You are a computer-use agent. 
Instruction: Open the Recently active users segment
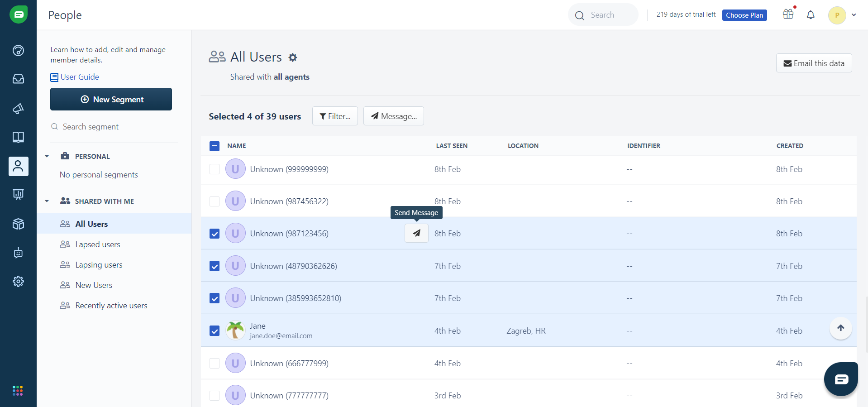(111, 306)
